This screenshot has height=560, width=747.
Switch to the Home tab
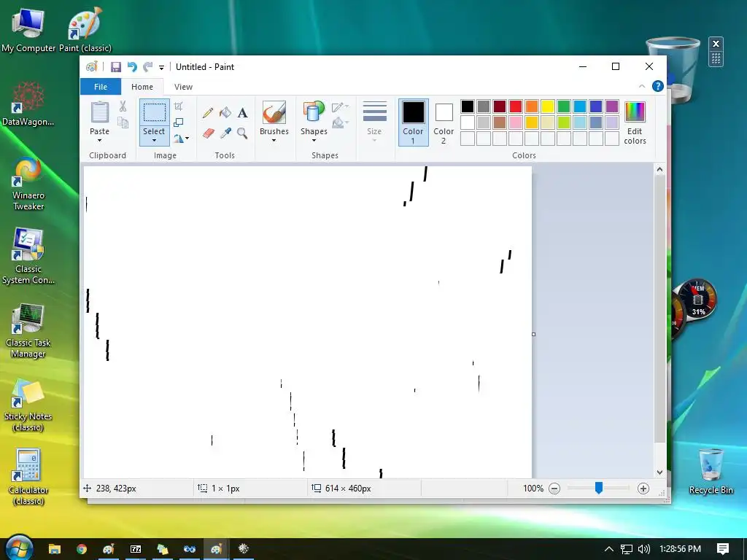point(142,87)
